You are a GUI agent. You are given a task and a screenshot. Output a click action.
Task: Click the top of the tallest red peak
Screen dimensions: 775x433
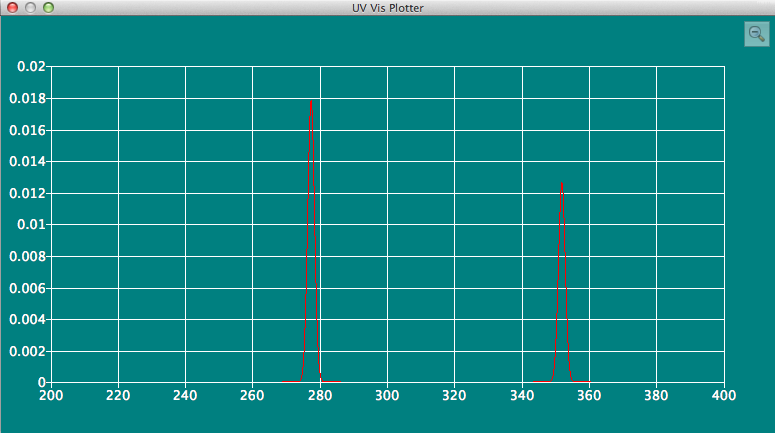311,102
